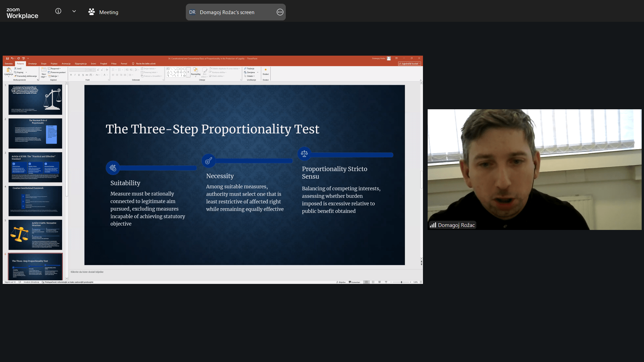Toggle the Komentari comments pane
This screenshot has width=644, height=362.
[x=355, y=282]
